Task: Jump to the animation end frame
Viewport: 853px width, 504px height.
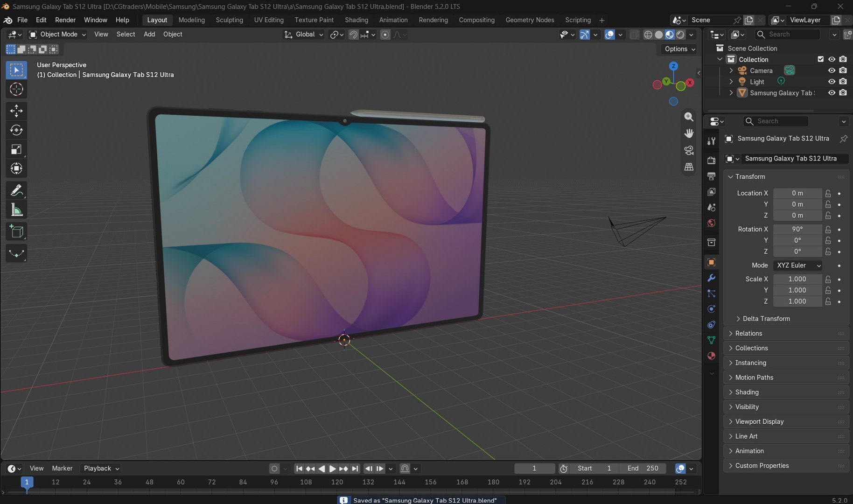Action: click(x=355, y=469)
